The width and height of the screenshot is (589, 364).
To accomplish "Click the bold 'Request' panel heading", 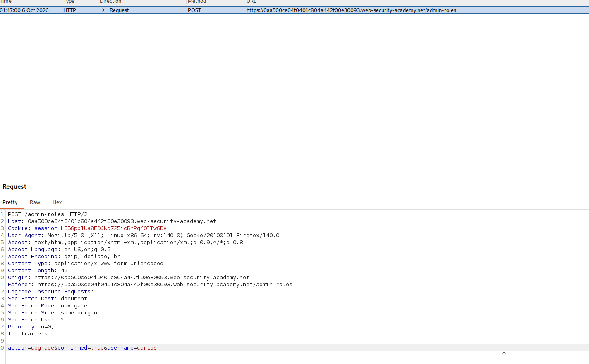I will [14, 187].
